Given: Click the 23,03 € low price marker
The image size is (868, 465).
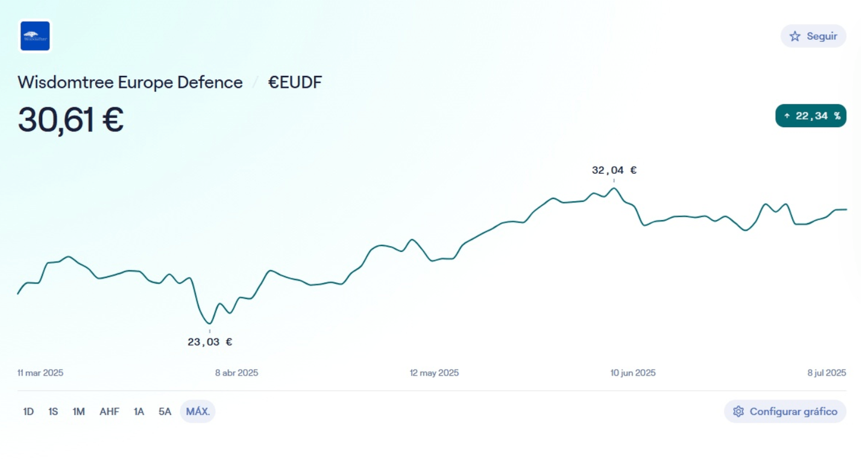Looking at the screenshot, I should 209,341.
